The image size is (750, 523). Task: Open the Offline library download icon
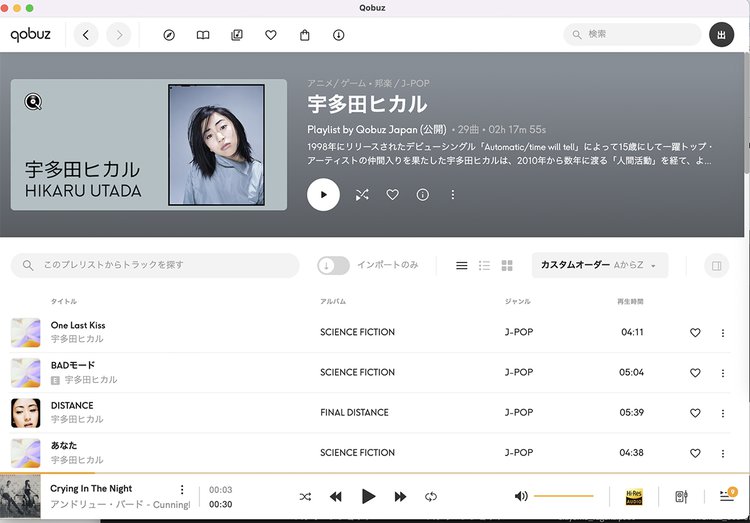click(339, 35)
